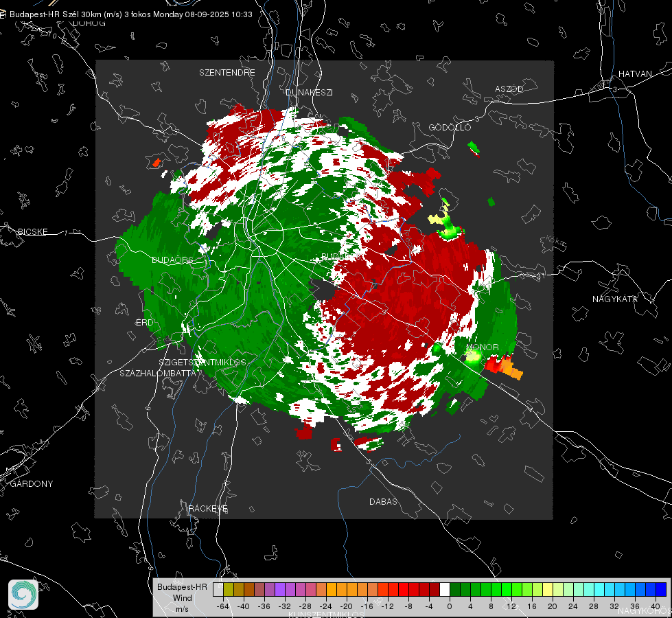This screenshot has height=618, width=672.
Task: Click the GÁRDONY town label
Action: coord(32,484)
